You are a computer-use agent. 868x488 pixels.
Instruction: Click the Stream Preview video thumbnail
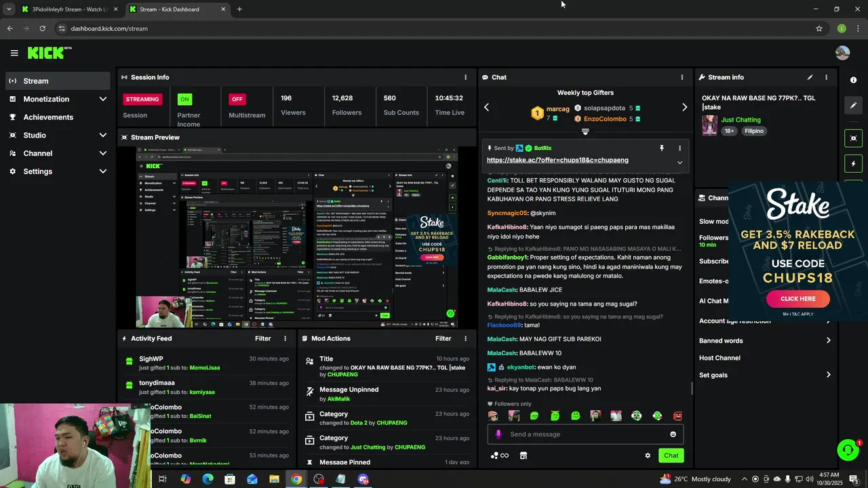tap(297, 237)
